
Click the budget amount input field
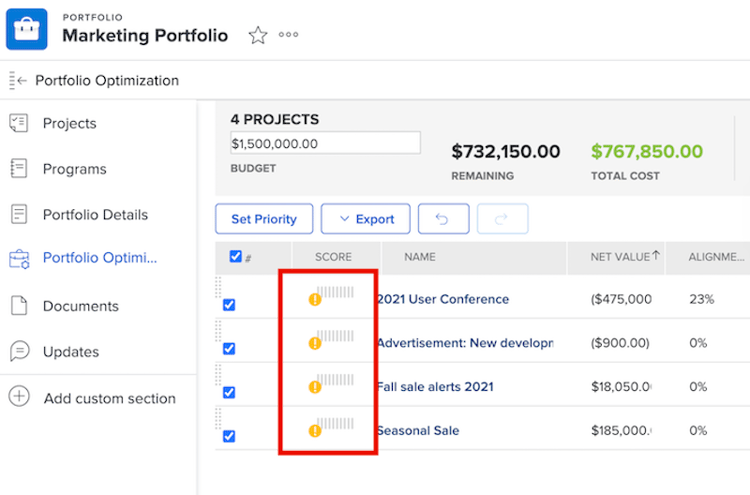pyautogui.click(x=325, y=143)
